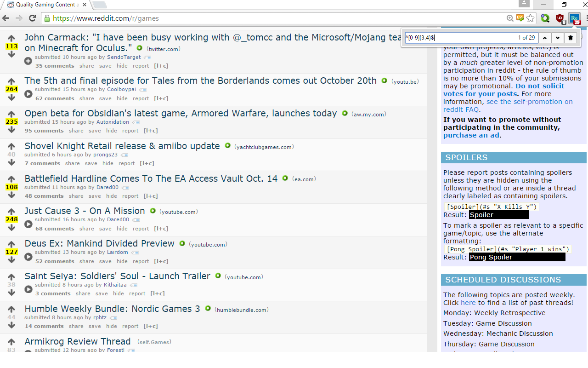Toggle [l+c] on the Humble Weekly Bundle post

[151, 326]
